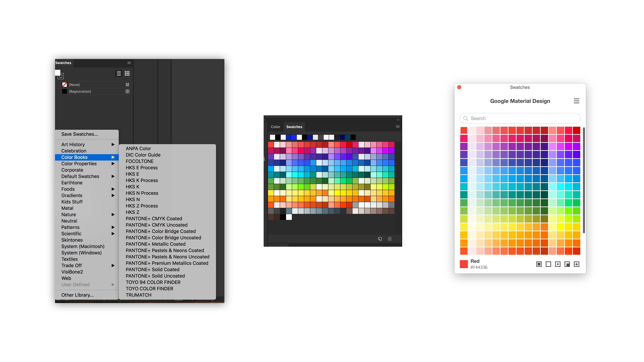Expand the Default Swatches submenu arrow

pos(113,176)
